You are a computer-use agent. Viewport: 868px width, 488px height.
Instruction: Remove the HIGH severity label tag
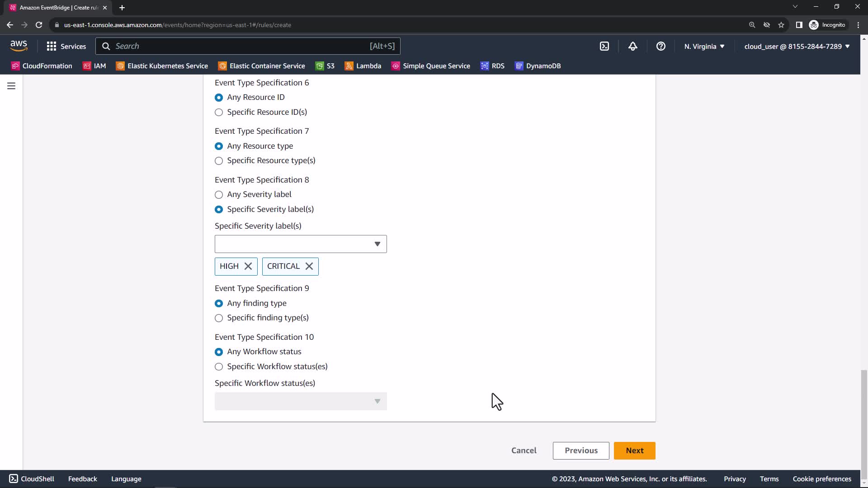click(248, 266)
